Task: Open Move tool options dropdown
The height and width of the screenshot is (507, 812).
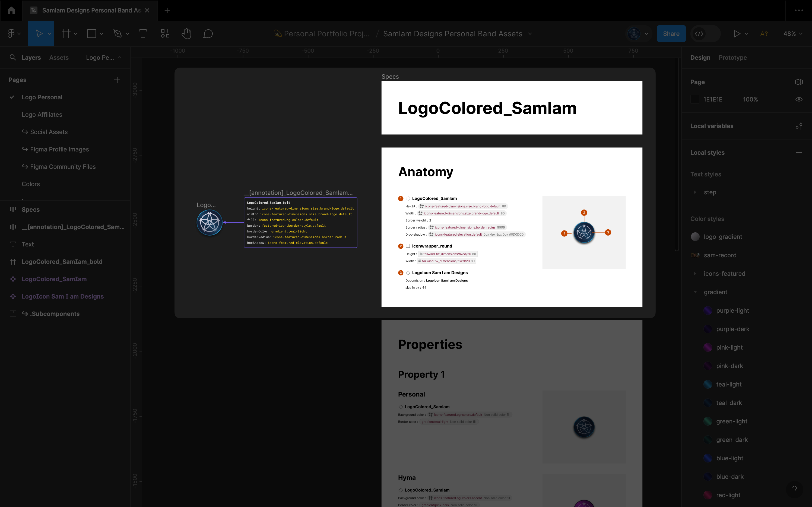Action: pos(49,34)
